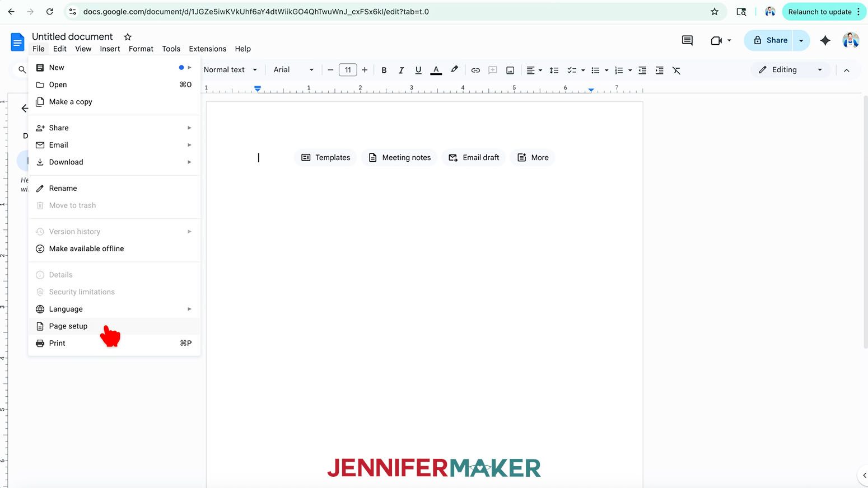Screen dimensions: 868x488
Task: Expand the New submenu
Action: (x=114, y=68)
